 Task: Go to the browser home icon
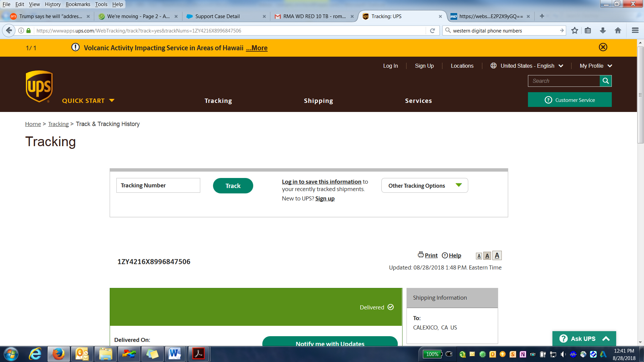click(618, 31)
